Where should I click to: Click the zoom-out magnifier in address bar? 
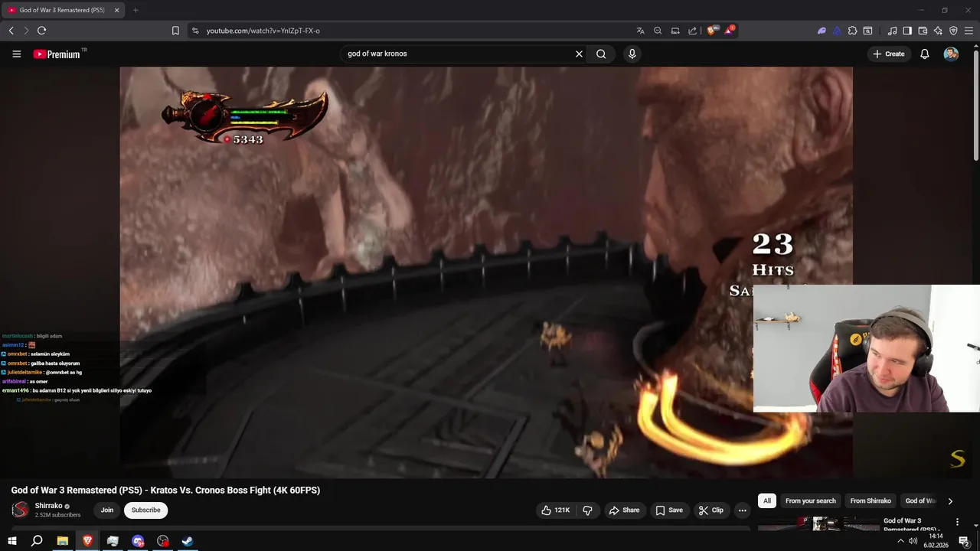pos(658,31)
